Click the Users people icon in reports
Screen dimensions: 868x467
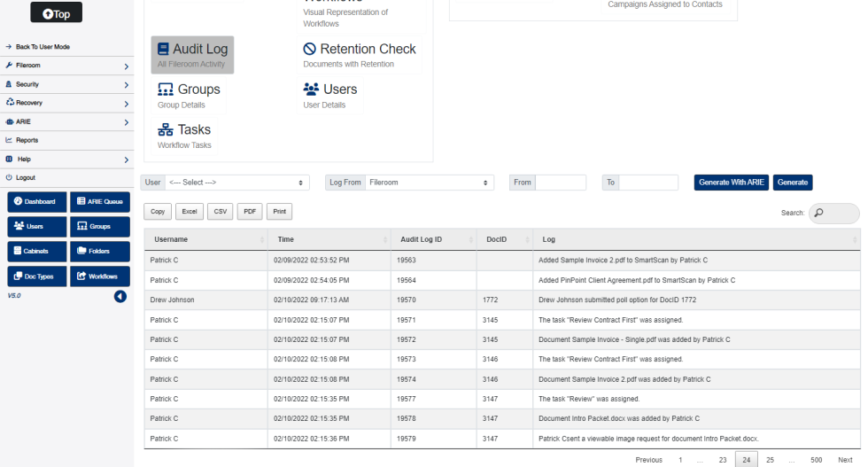tap(311, 90)
